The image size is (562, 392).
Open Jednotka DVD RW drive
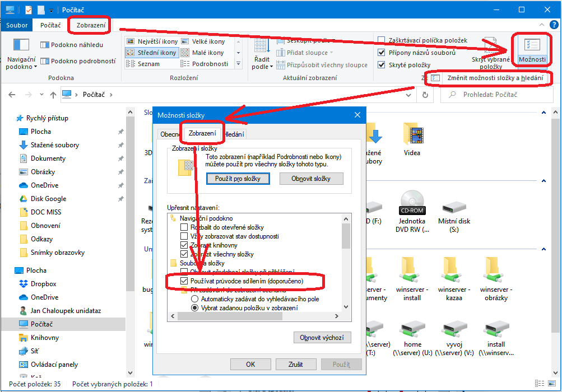(412, 212)
